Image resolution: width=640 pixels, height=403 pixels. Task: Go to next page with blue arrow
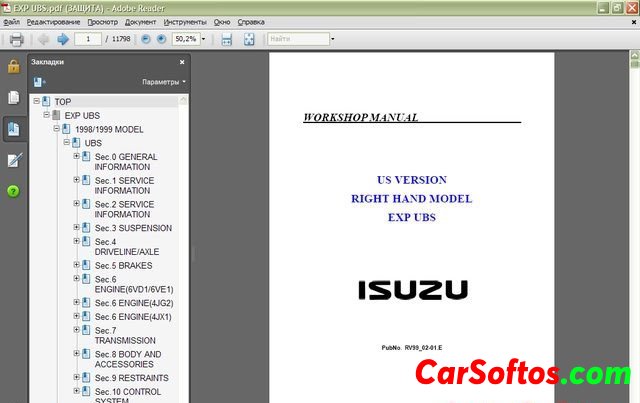click(62, 40)
